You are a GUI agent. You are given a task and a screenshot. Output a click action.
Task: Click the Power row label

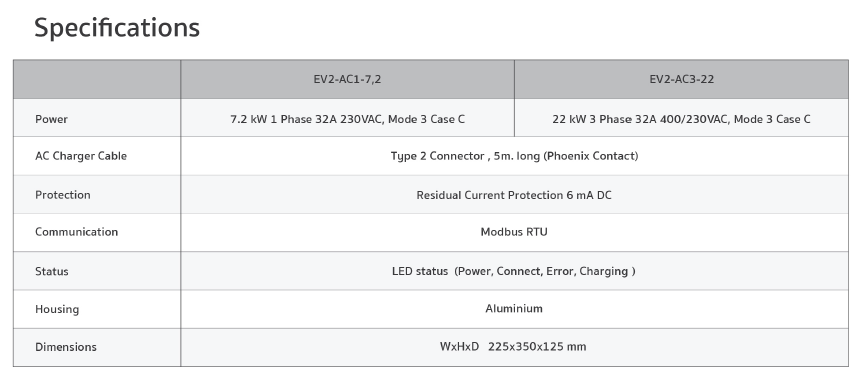coord(51,120)
